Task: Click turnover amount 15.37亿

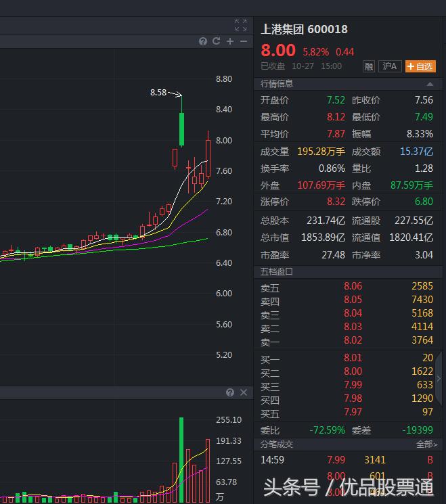Action: point(416,151)
